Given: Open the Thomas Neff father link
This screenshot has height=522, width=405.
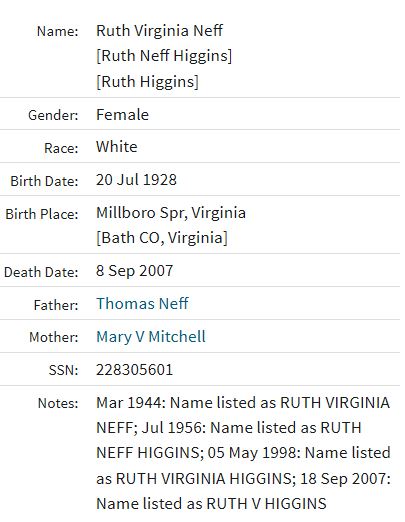Looking at the screenshot, I should [142, 303].
